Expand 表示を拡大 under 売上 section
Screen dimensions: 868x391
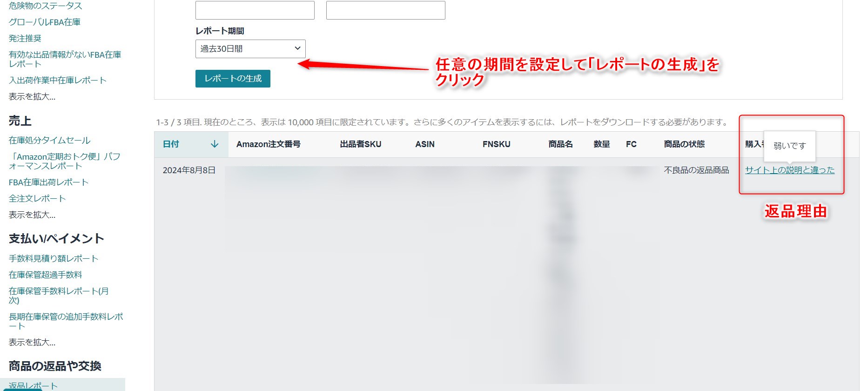click(32, 215)
